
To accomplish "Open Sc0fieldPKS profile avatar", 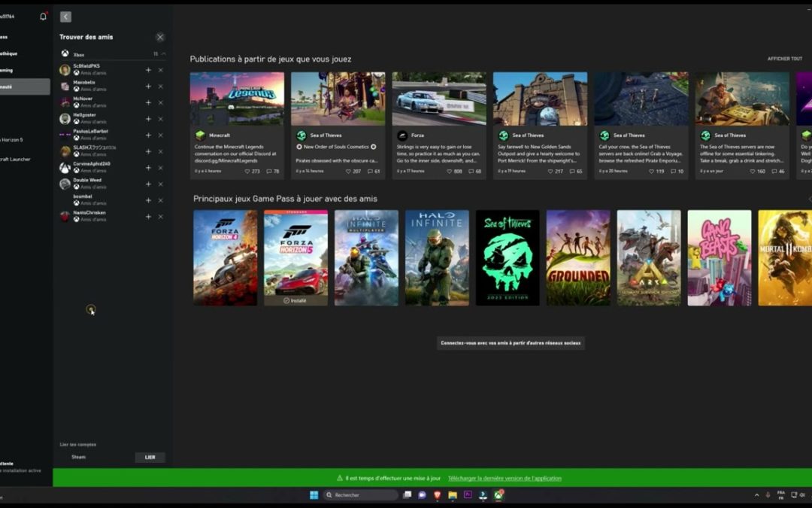I will coord(65,70).
